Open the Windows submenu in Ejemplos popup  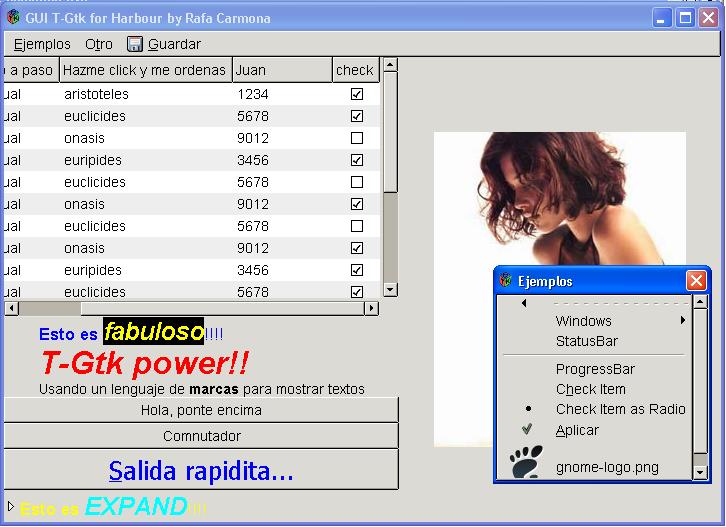(x=594, y=320)
